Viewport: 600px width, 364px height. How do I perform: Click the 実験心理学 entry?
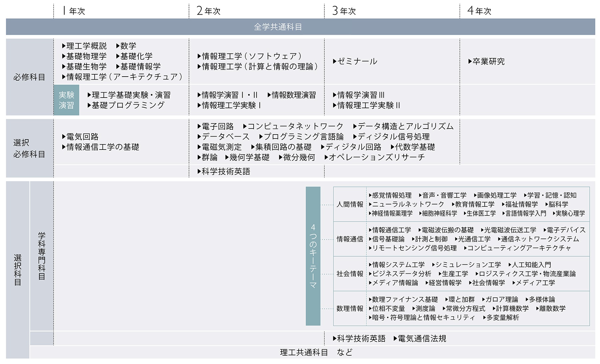click(569, 213)
